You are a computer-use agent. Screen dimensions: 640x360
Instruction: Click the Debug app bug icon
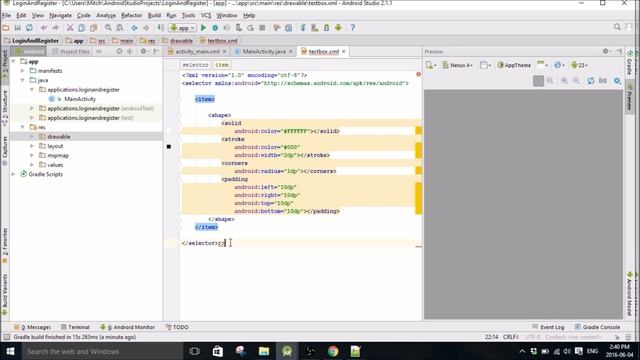[215, 28]
